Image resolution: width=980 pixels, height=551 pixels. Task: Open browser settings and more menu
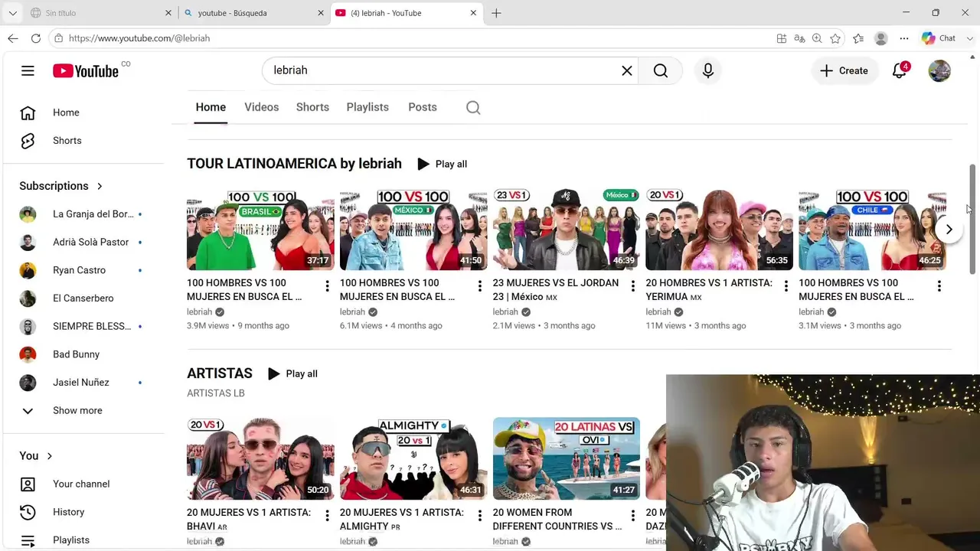[904, 38]
